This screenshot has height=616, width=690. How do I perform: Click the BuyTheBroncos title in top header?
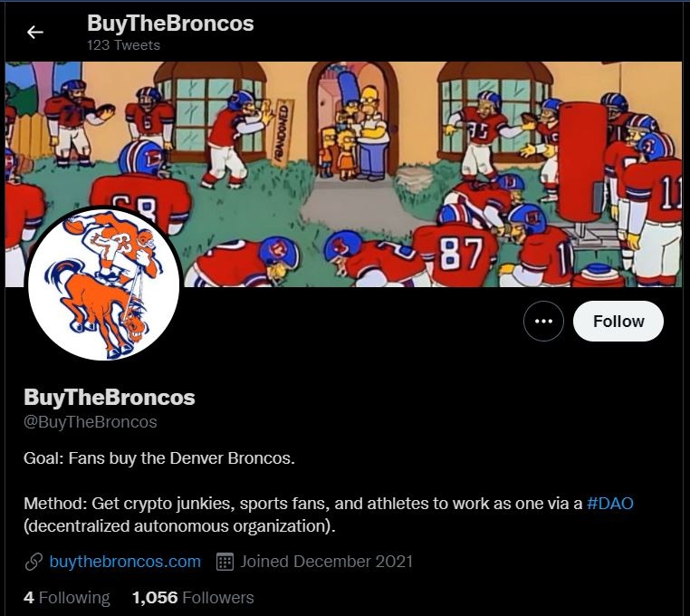[170, 24]
